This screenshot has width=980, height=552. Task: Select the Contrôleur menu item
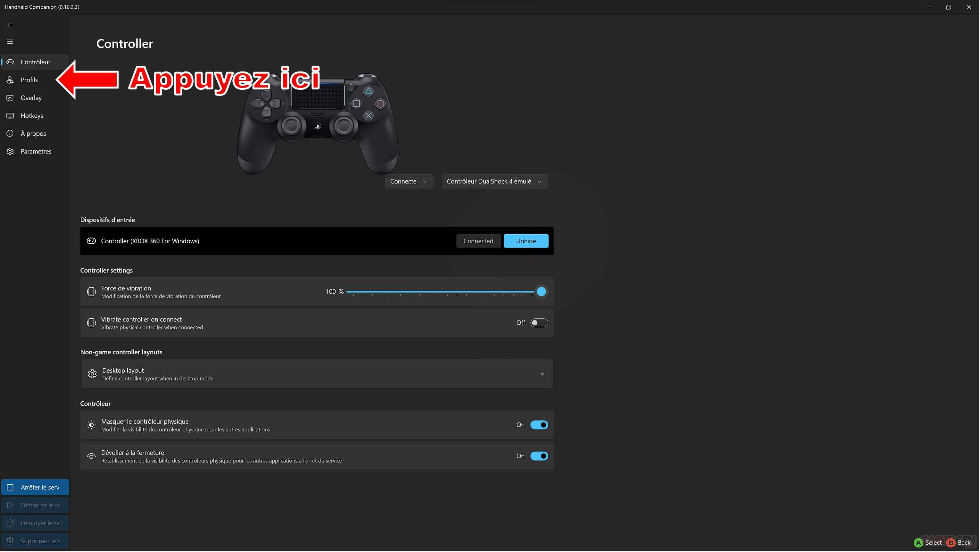(x=35, y=62)
